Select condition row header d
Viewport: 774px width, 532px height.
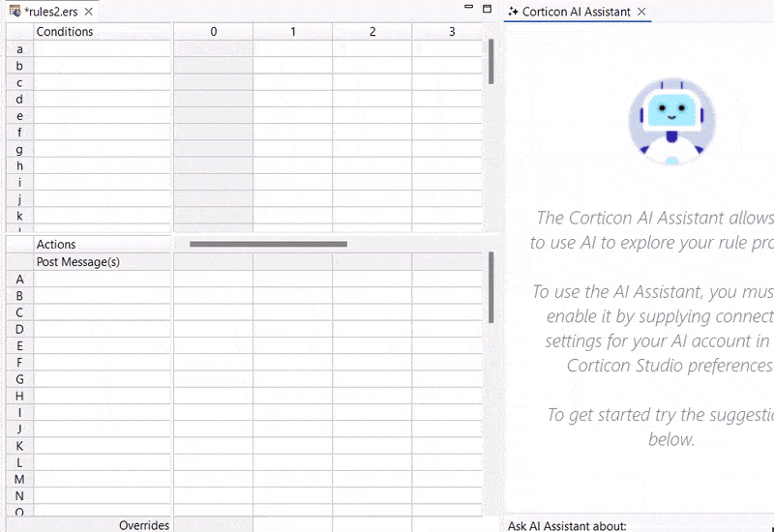click(x=19, y=100)
